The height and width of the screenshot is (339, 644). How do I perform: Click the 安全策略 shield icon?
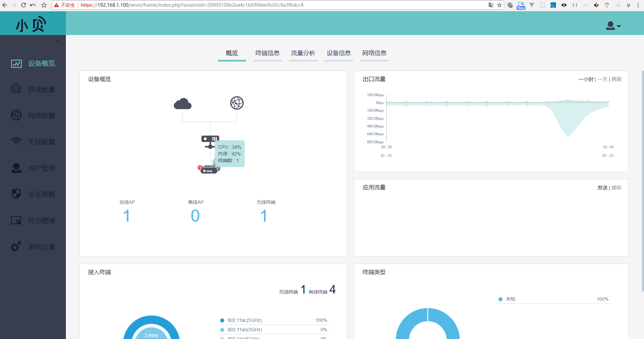(16, 193)
